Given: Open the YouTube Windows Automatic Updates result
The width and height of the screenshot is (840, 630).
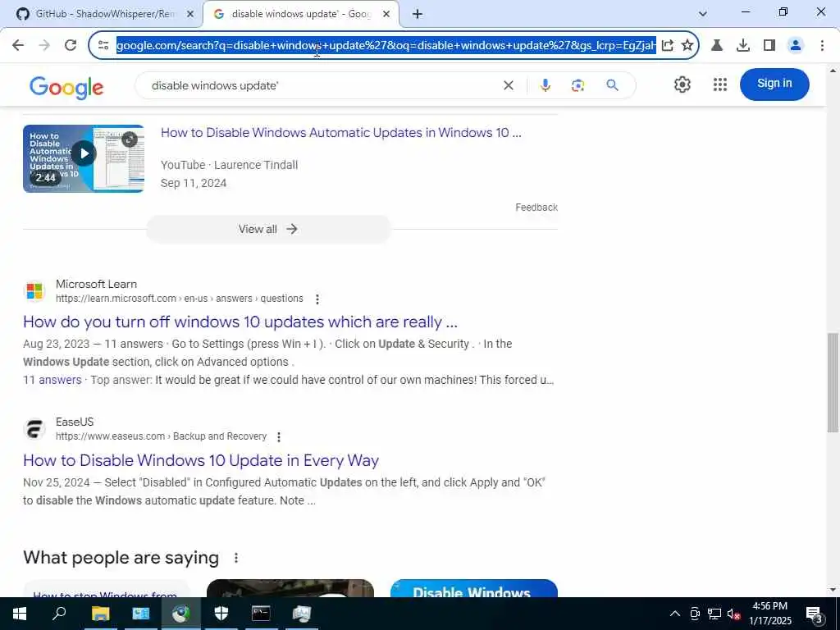Looking at the screenshot, I should point(340,132).
